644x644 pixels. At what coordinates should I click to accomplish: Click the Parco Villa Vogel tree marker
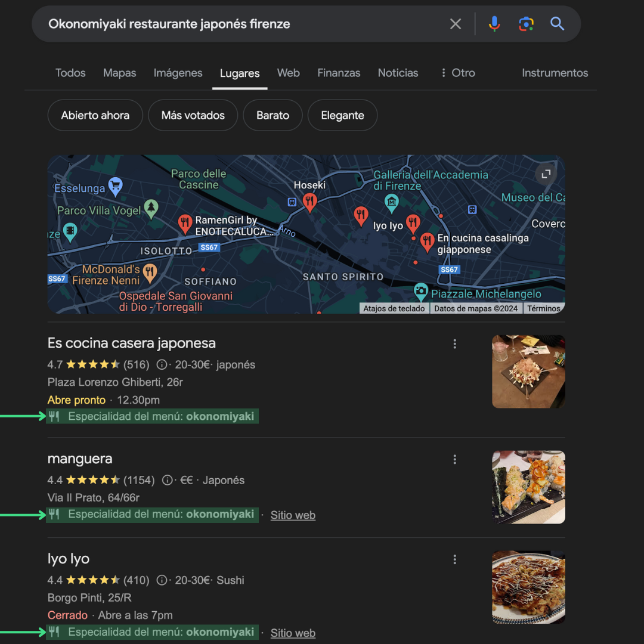coord(151,208)
